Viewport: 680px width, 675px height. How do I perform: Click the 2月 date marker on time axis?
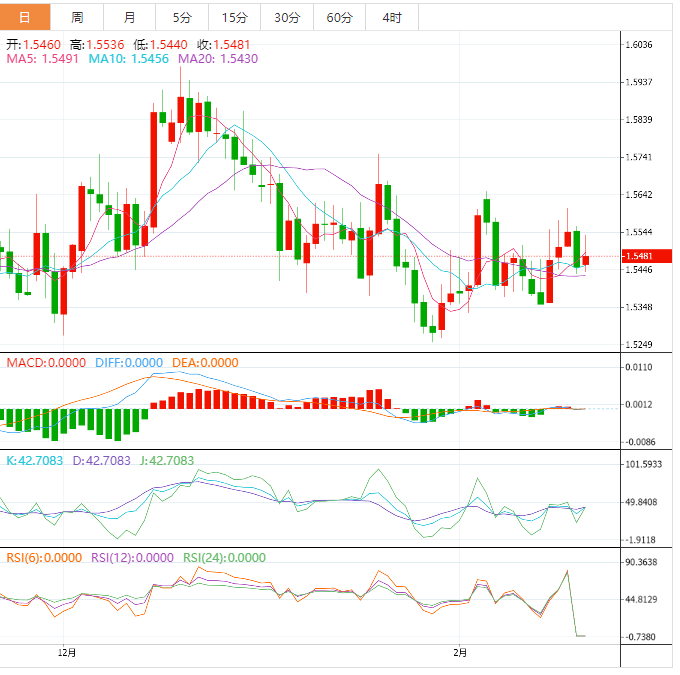[x=459, y=653]
